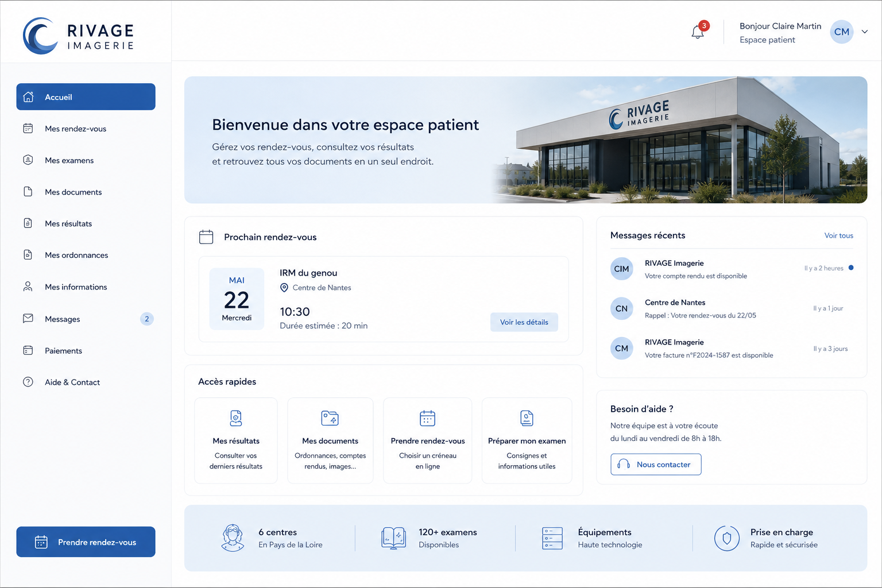Click the calendar icon beside Prochain rendez-vous
The height and width of the screenshot is (588, 882).
(206, 237)
